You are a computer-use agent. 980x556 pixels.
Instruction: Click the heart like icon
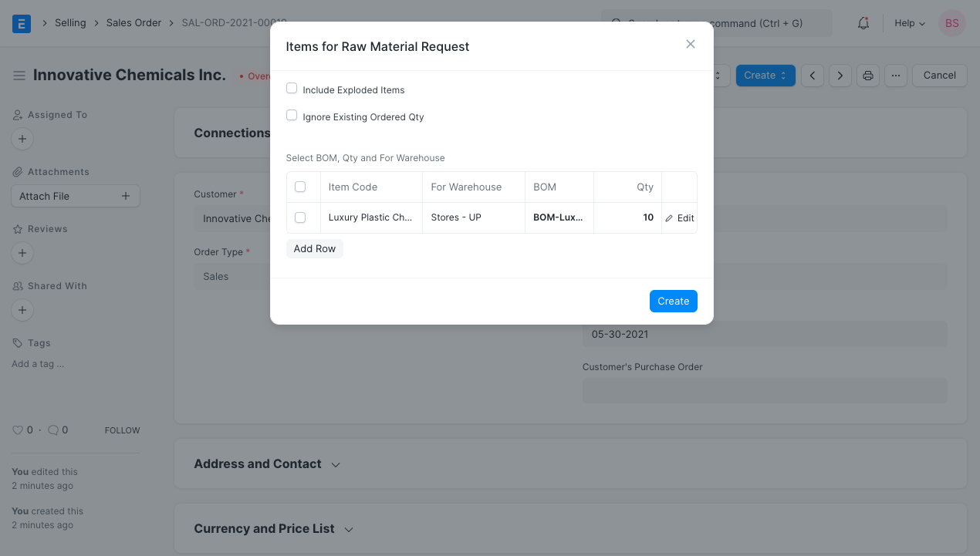17,430
